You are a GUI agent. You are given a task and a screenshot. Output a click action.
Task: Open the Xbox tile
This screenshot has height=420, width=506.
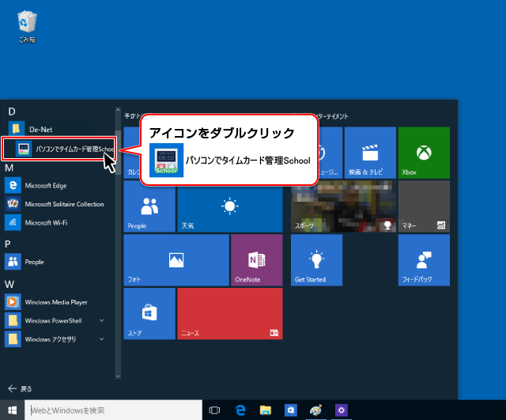click(x=424, y=153)
